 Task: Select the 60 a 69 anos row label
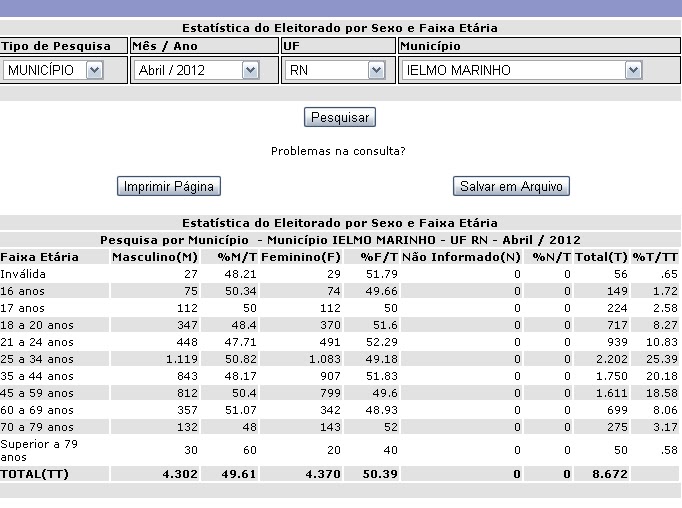(x=37, y=410)
